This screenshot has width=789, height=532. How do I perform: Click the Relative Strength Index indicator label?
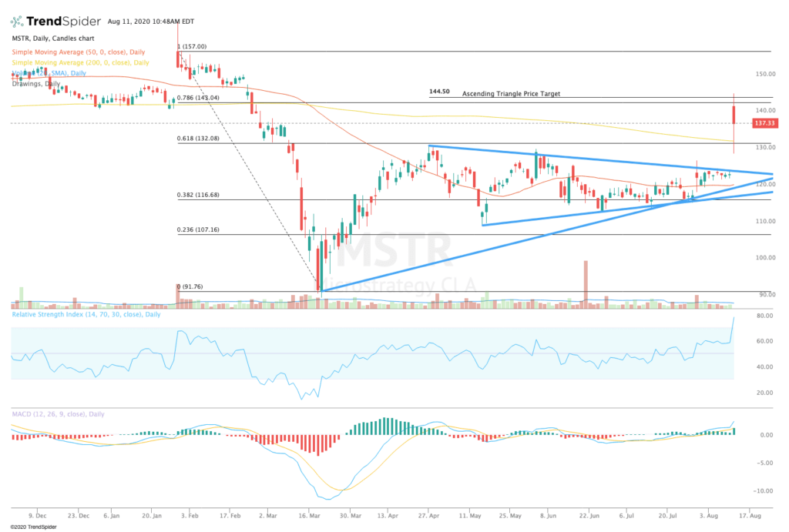86,314
